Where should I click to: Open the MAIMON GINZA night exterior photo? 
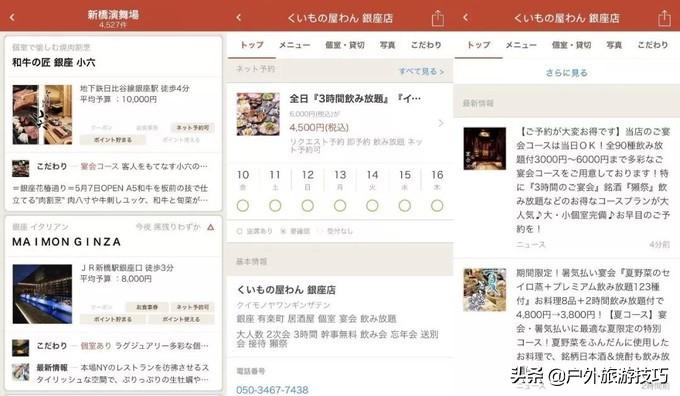(42, 294)
